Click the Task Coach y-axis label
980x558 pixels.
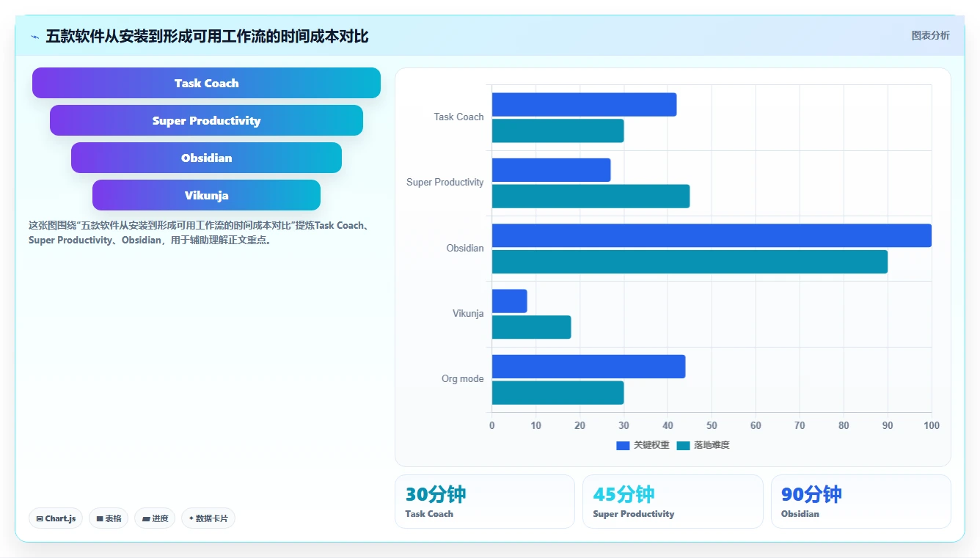[x=458, y=117]
